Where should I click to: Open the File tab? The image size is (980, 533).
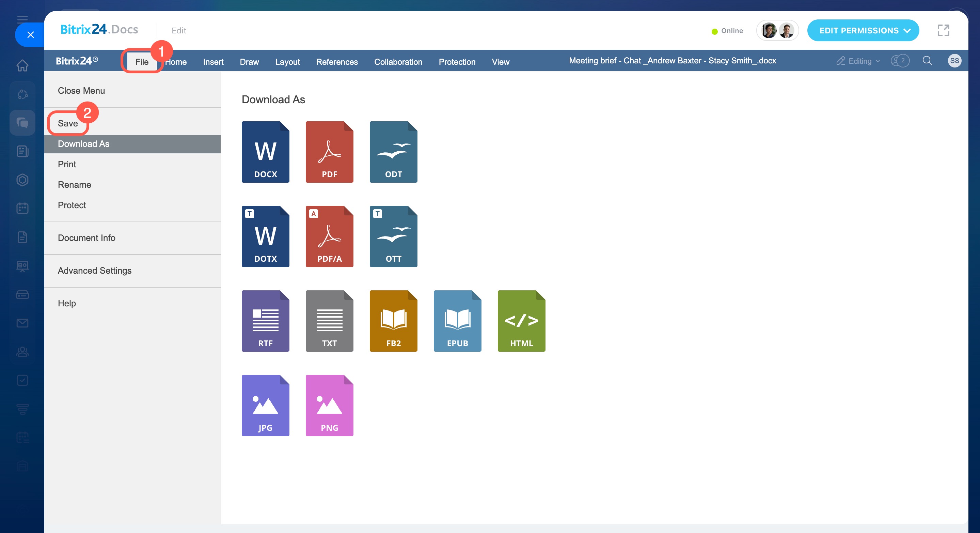click(x=142, y=62)
